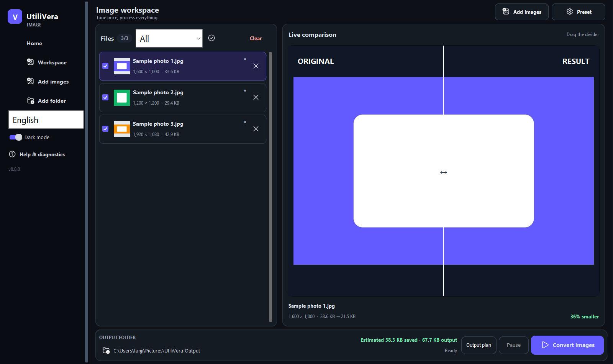Expand the All files filter dropdown
The image size is (613, 364).
(x=169, y=38)
